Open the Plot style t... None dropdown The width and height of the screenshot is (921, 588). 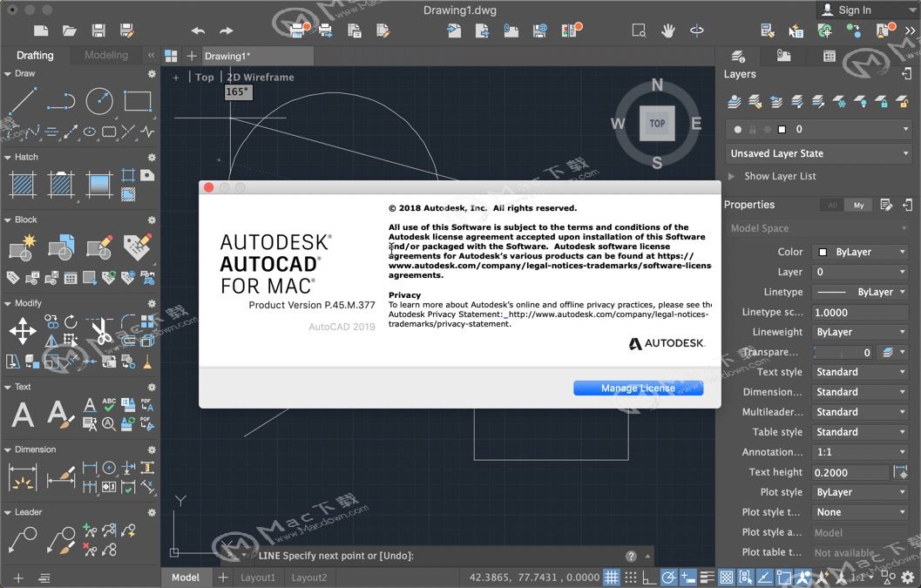(861, 512)
